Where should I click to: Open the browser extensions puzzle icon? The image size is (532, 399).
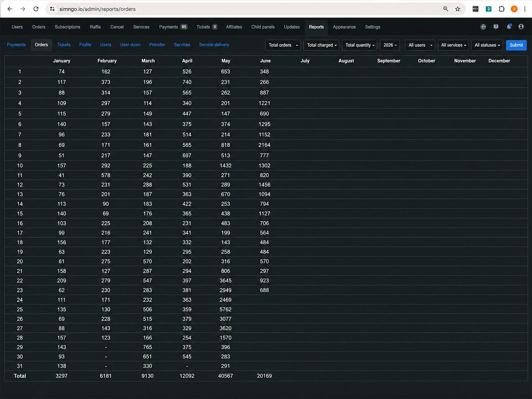(x=502, y=9)
